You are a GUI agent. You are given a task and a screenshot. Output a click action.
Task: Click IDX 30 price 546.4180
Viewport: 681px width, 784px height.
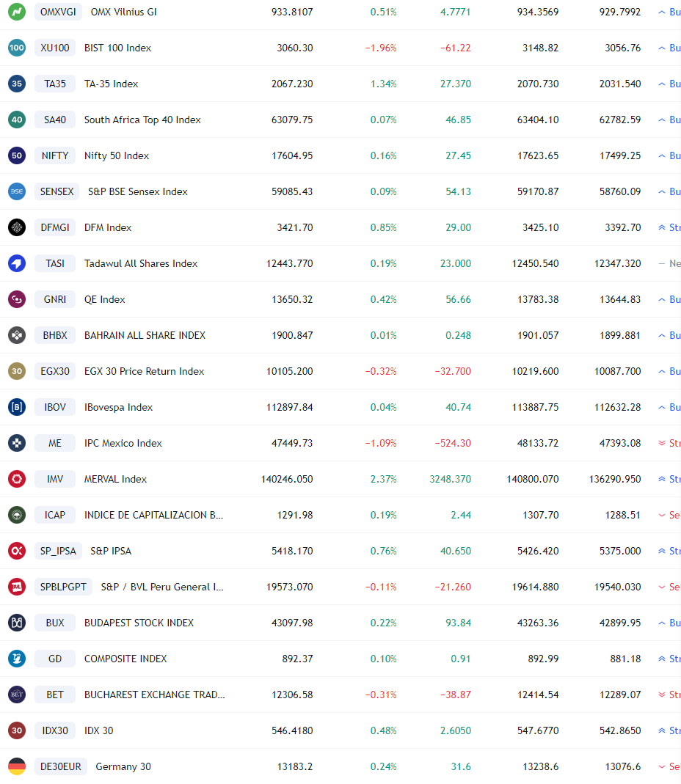[x=292, y=731]
